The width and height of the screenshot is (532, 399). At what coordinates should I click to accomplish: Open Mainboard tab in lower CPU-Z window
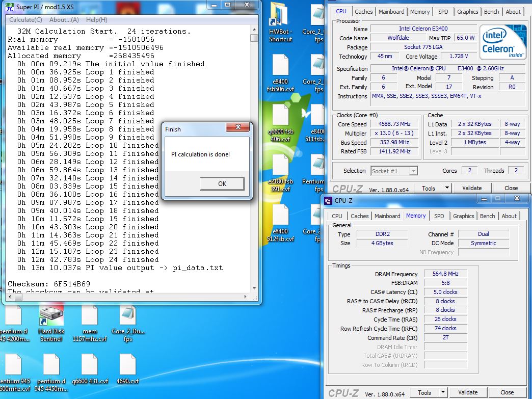pyautogui.click(x=387, y=216)
